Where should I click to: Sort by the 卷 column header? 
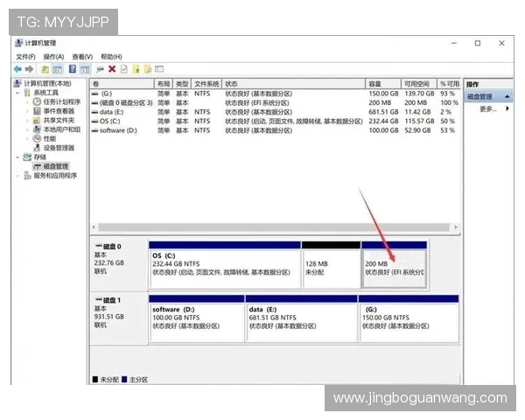coord(122,84)
